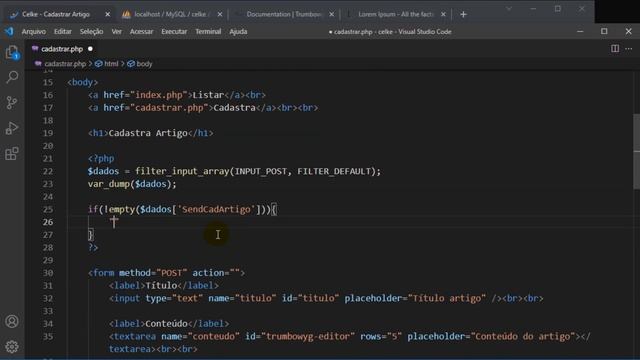Close the Celke - Cadastrar Artigo browser tab
The image size is (640, 360).
(107, 14)
